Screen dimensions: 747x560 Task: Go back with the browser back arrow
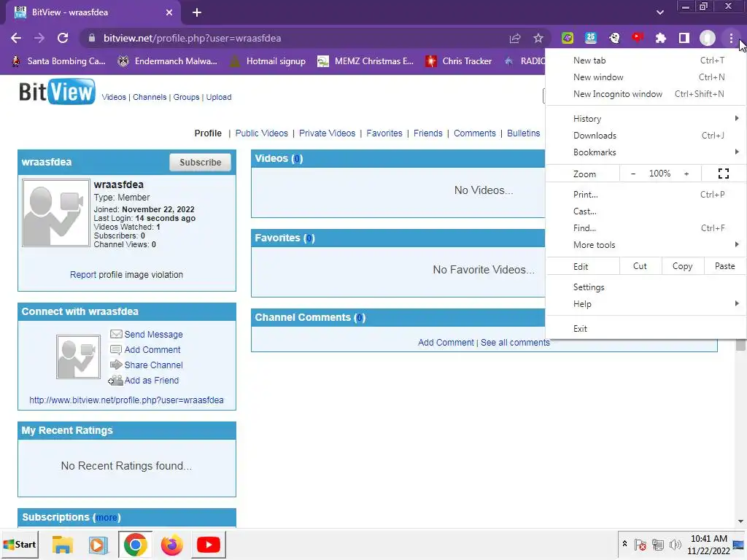(16, 38)
